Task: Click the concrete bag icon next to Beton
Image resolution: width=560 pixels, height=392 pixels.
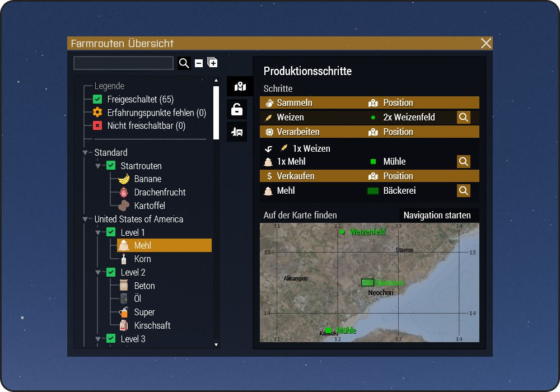Action: (124, 286)
